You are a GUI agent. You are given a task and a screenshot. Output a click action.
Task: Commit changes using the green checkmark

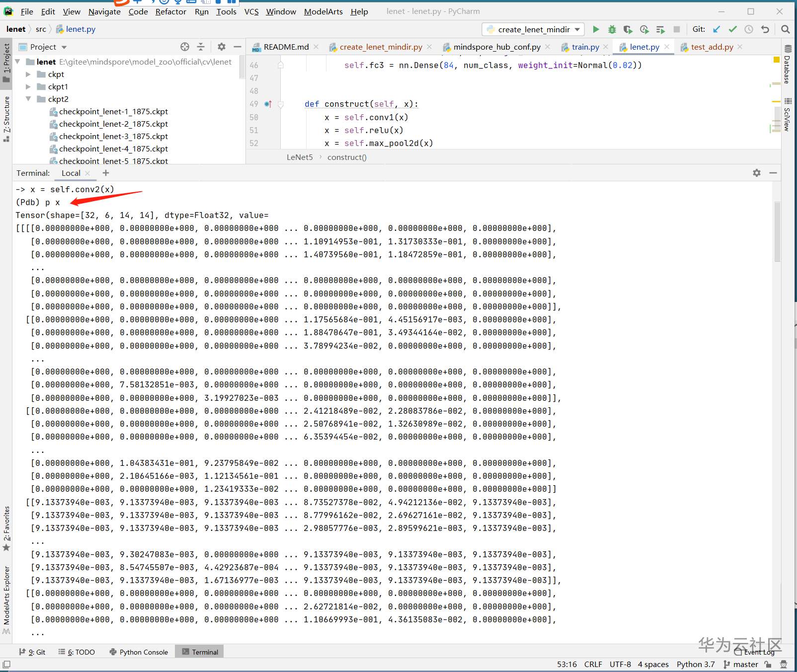pos(733,29)
